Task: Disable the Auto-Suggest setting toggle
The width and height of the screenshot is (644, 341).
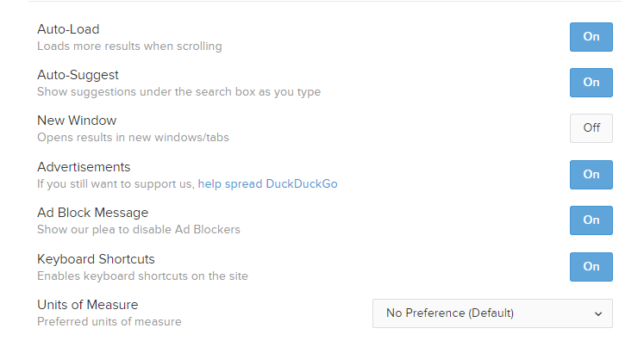Action: 591,83
